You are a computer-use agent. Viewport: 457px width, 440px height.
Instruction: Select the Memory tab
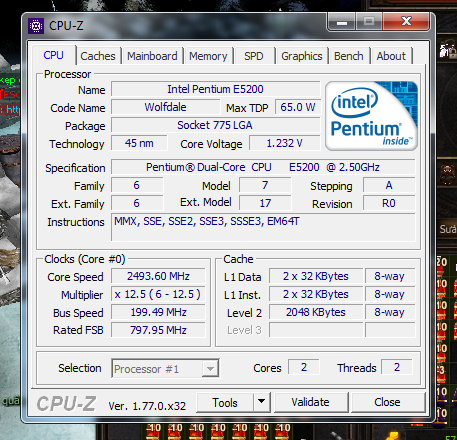tap(208, 56)
